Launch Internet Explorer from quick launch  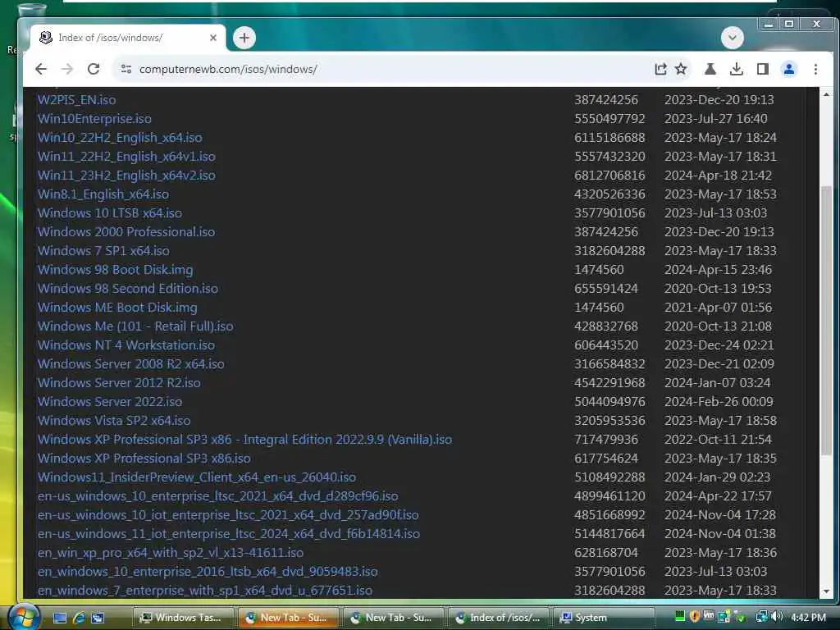79,618
